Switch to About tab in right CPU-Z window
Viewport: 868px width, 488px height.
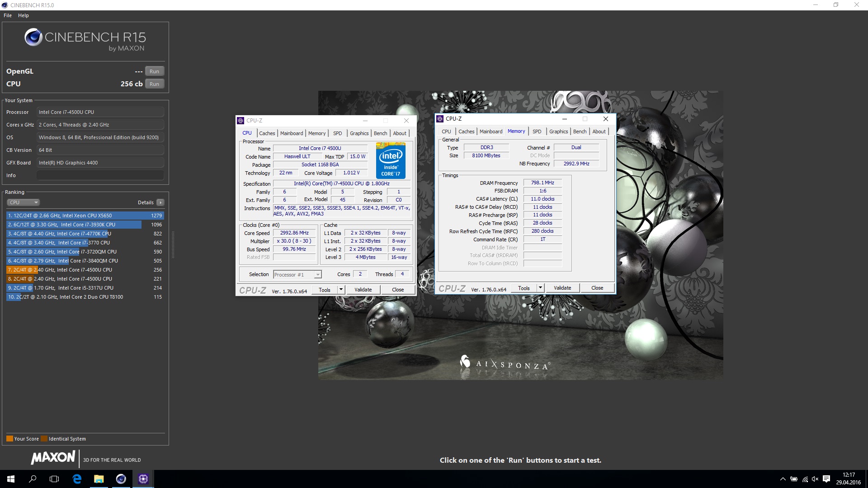coord(599,131)
